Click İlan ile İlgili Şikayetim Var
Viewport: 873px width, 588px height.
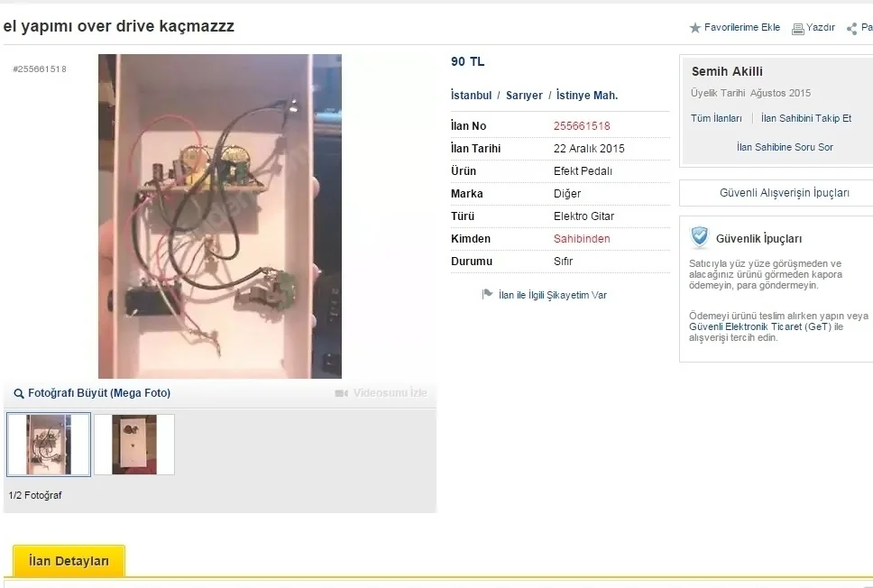552,295
